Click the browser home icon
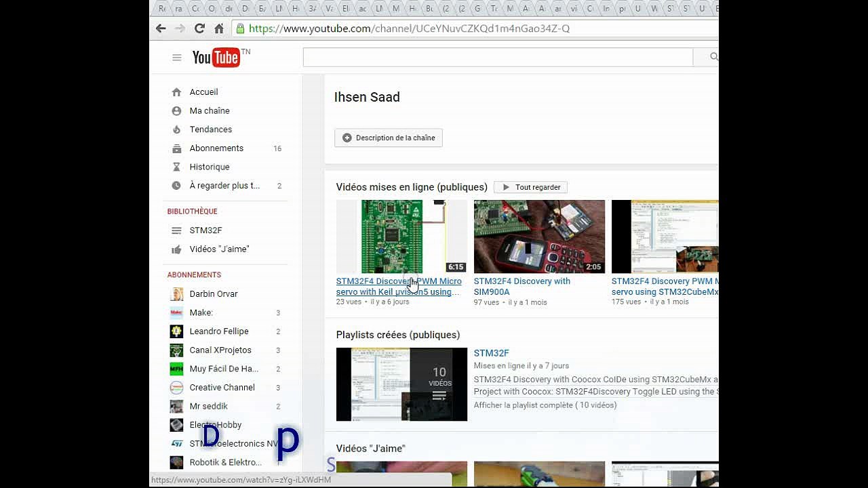This screenshot has width=868, height=488. (x=219, y=28)
